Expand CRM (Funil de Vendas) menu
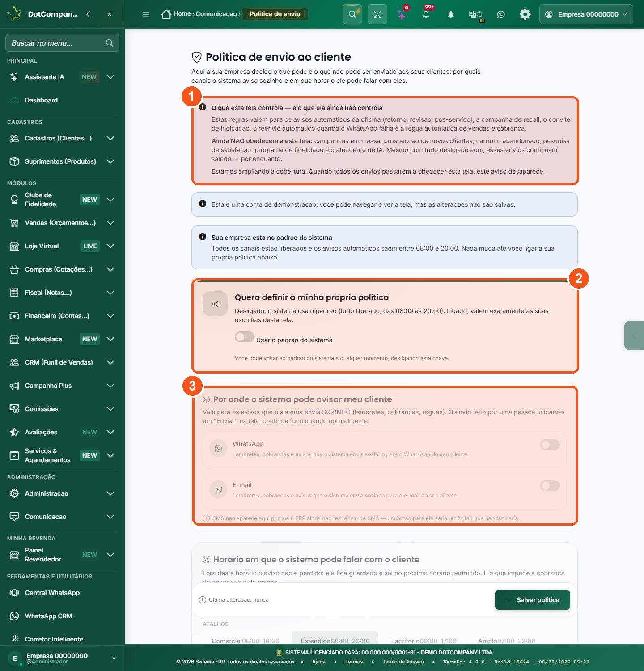Screen dimensions: 644x671 click(110, 362)
